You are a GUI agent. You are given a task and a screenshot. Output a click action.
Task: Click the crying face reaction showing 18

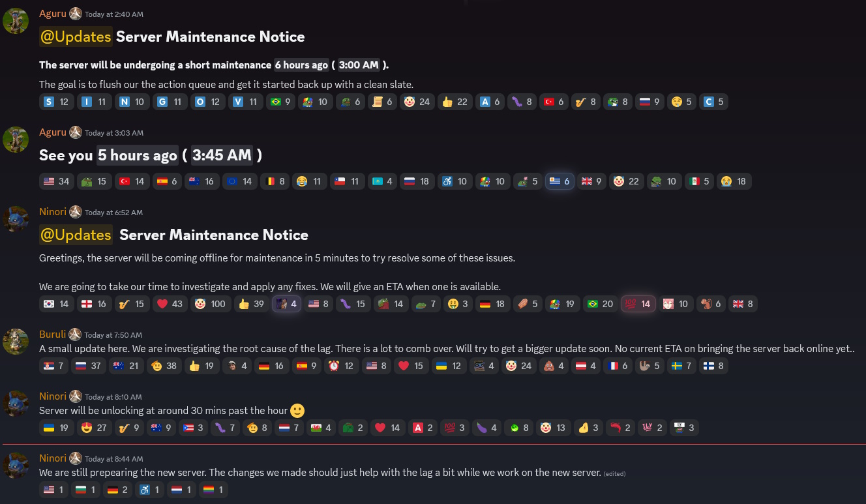[x=734, y=181]
